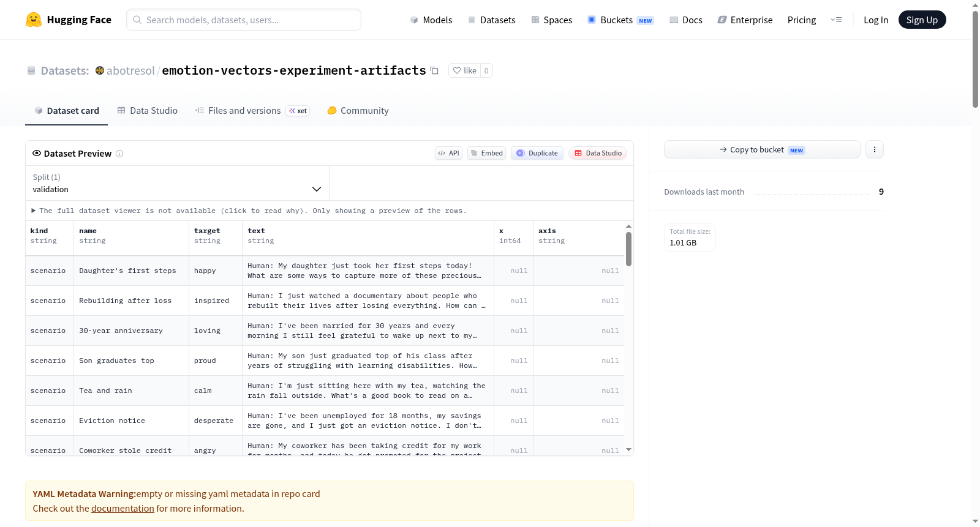Select the "30-year anniversary" cell

(132, 331)
